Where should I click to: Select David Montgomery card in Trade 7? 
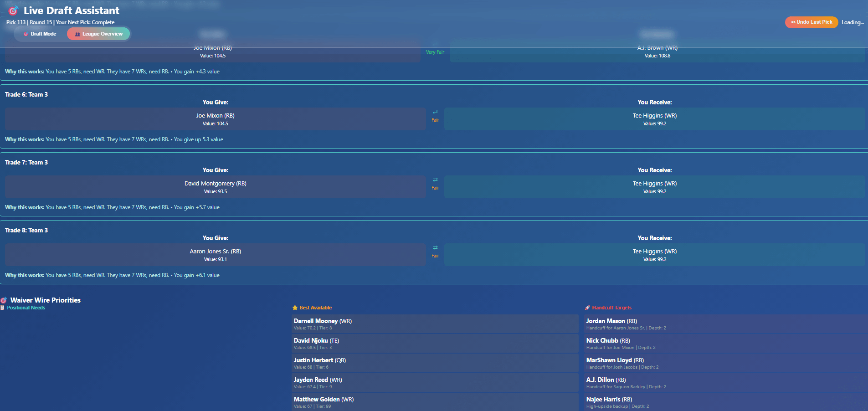pos(216,187)
